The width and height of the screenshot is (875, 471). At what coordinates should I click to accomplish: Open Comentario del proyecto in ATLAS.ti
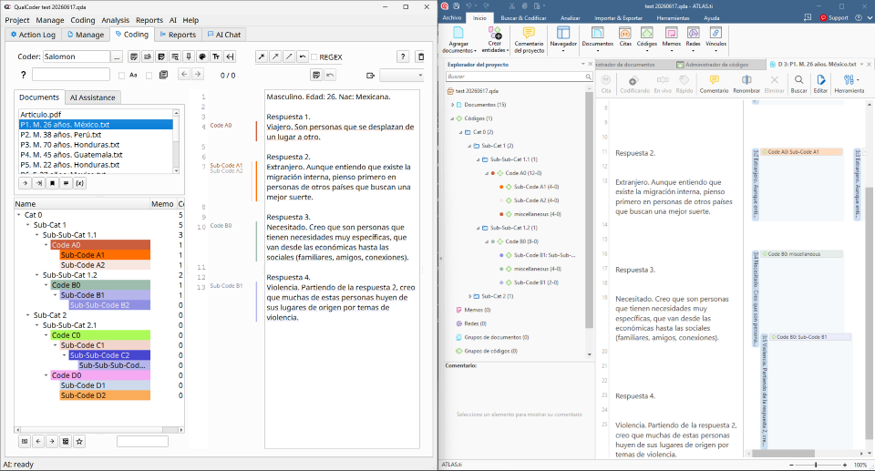(529, 40)
